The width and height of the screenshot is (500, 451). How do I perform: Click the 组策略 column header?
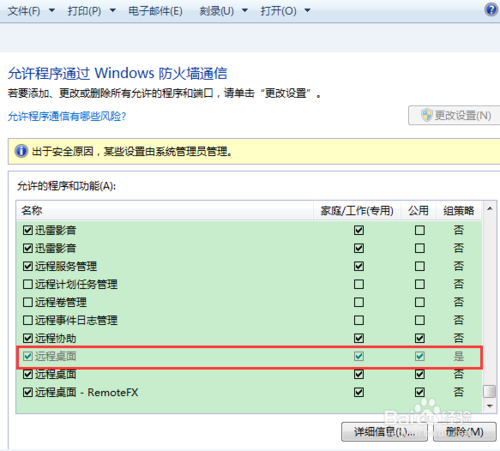point(459,211)
